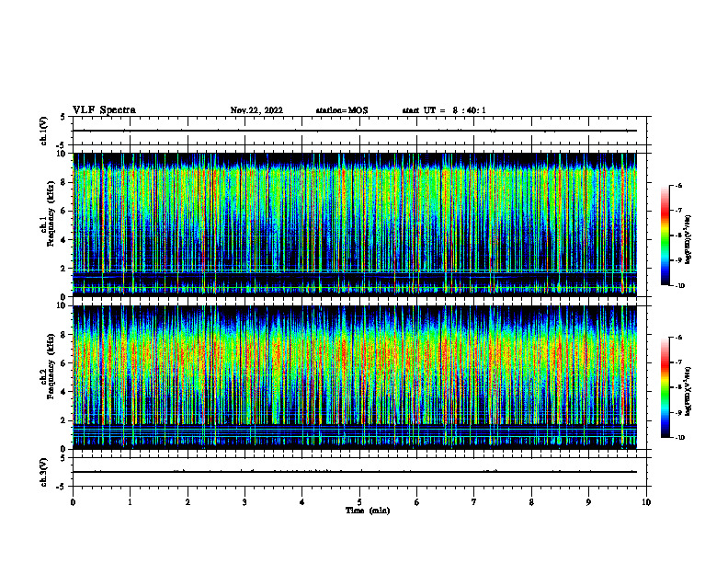Click the ch.1 color scale "log(PSD)(V²/Hz)" label
This screenshot has height=563, width=728.
688,239
